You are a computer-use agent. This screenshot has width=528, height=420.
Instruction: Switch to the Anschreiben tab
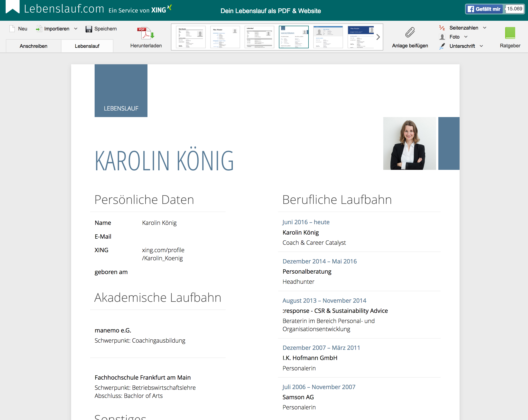34,46
